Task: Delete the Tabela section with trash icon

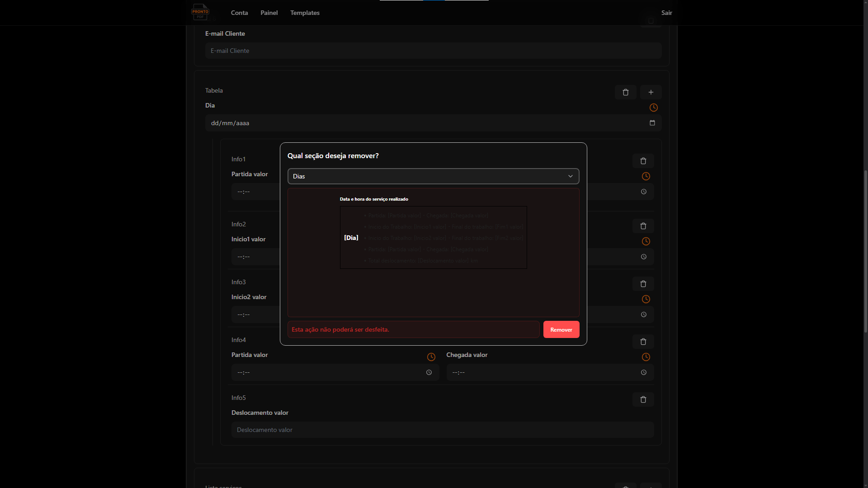Action: click(x=626, y=92)
